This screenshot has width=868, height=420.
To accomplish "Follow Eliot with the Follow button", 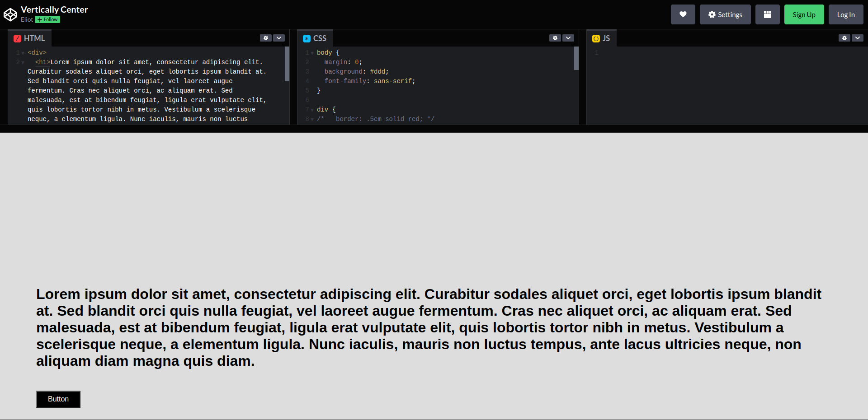I will 47,20.
